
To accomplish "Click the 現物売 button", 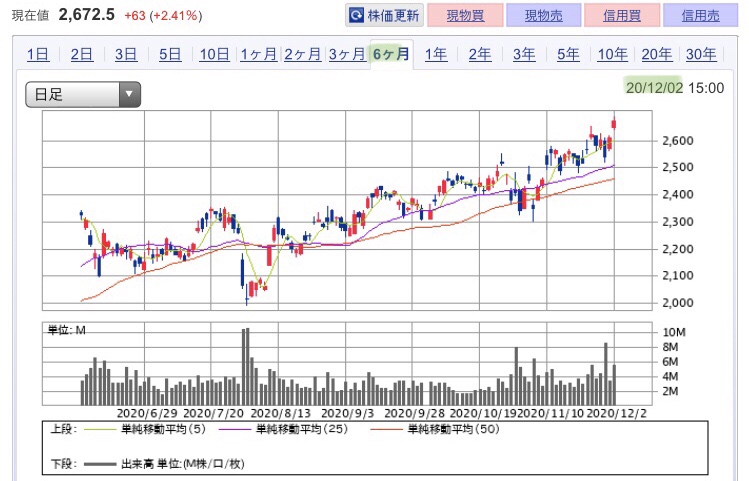I will pos(544,15).
